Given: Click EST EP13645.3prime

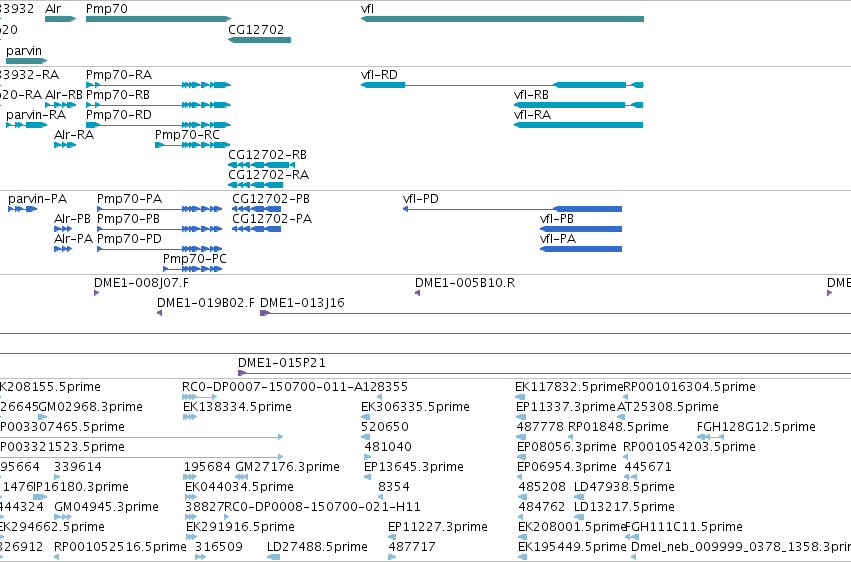Looking at the screenshot, I should (414, 467).
